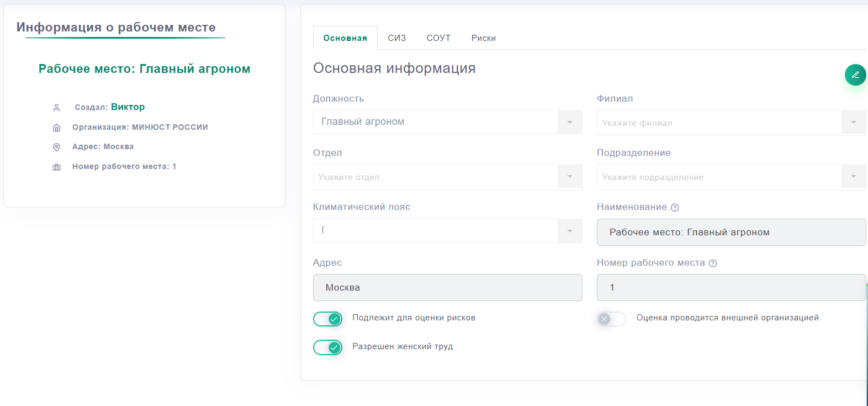This screenshot has width=868, height=406.
Task: Click the briefcase icon beside Номер рабочего места
Action: point(56,167)
